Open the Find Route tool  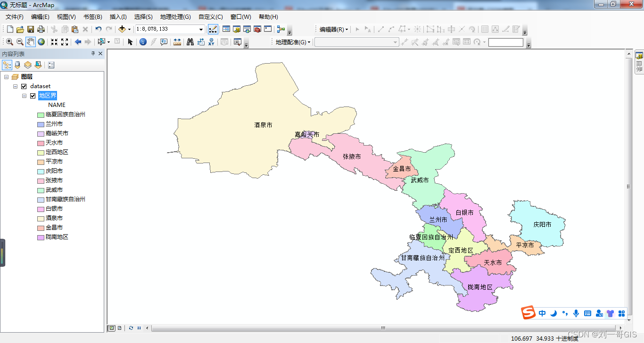tap(201, 42)
